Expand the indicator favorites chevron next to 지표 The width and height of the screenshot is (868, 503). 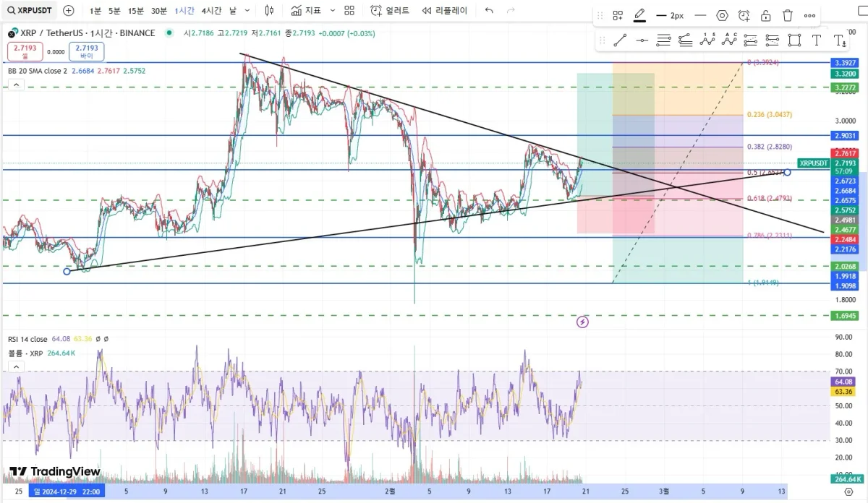click(333, 11)
